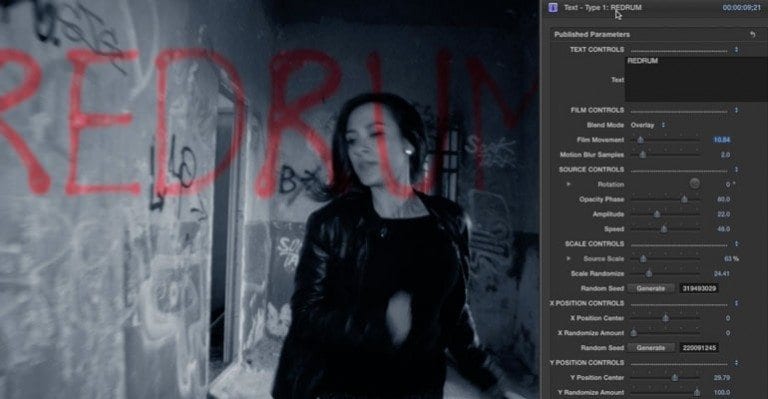Expand the Source Scale disclosure triangle
This screenshot has width=768, height=399.
coord(569,258)
